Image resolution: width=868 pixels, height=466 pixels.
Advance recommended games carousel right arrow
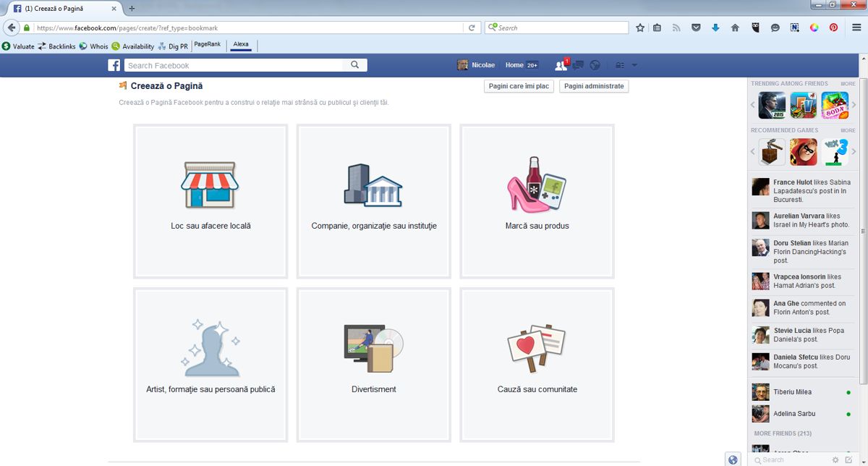(x=854, y=152)
